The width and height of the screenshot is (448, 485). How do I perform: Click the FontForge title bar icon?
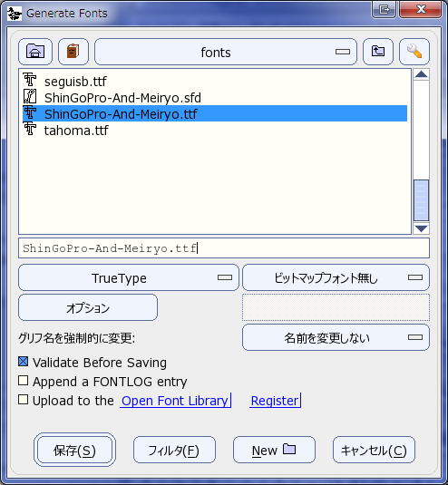point(15,14)
